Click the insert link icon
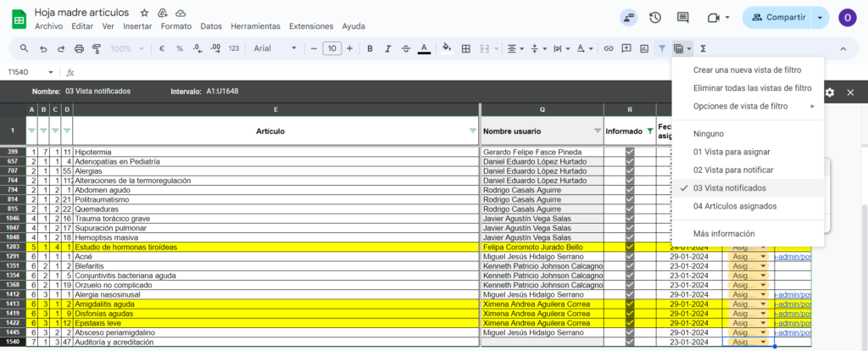 [607, 48]
